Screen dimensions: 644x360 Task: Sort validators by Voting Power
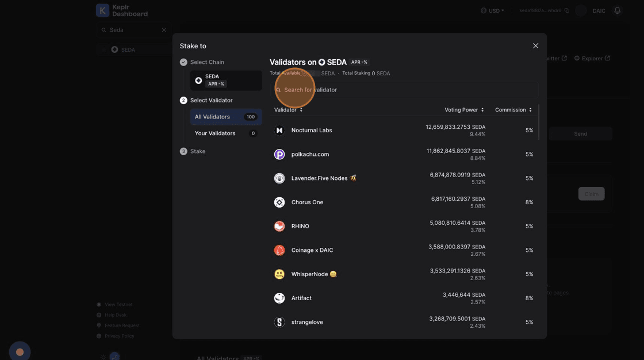click(x=464, y=110)
